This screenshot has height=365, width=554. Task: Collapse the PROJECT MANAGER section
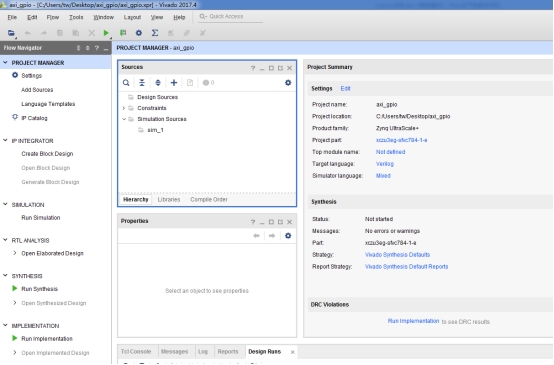point(5,63)
